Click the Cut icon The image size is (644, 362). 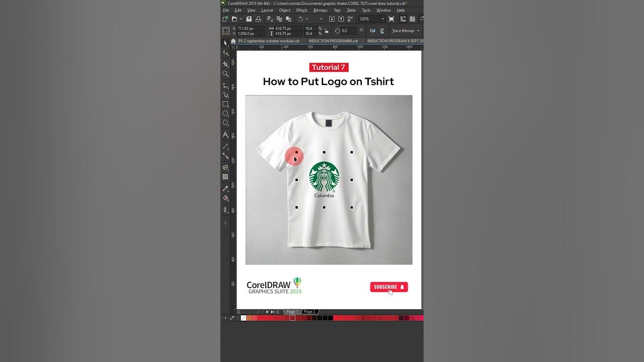pyautogui.click(x=270, y=19)
